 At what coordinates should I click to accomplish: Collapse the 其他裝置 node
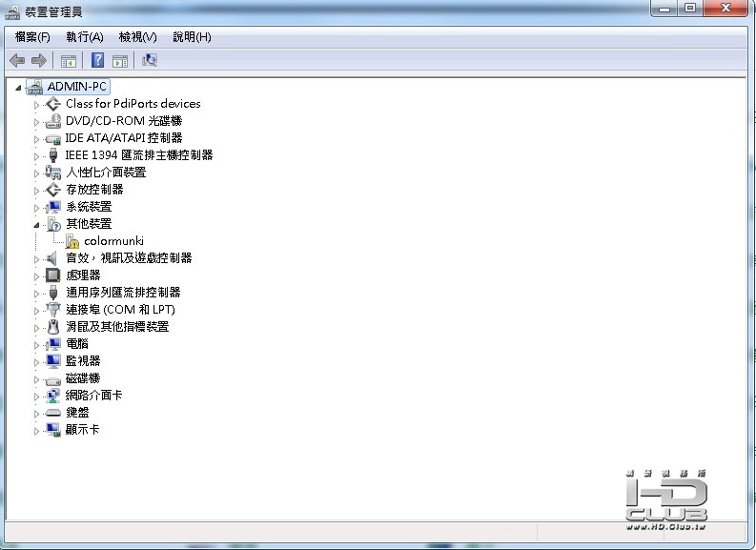click(x=36, y=225)
